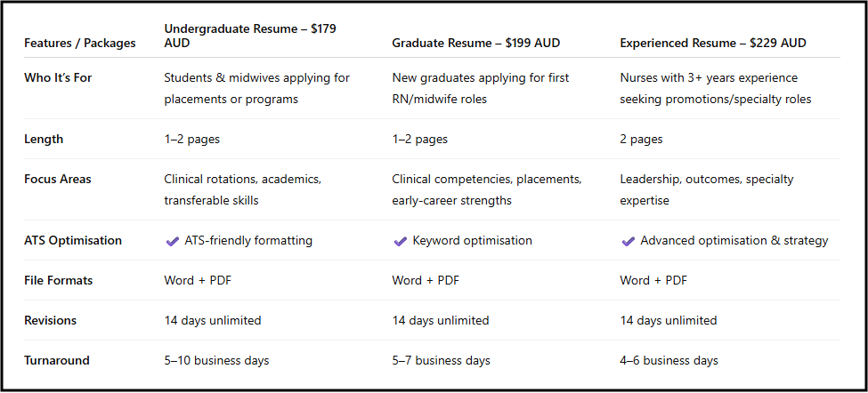Click the File Formats row label
Viewport: 868px width, 393px height.
pos(59,281)
